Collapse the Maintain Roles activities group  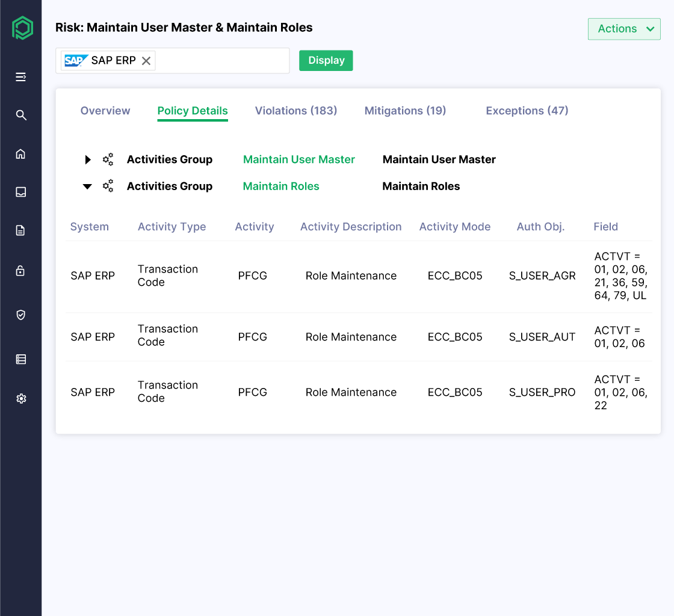87,186
